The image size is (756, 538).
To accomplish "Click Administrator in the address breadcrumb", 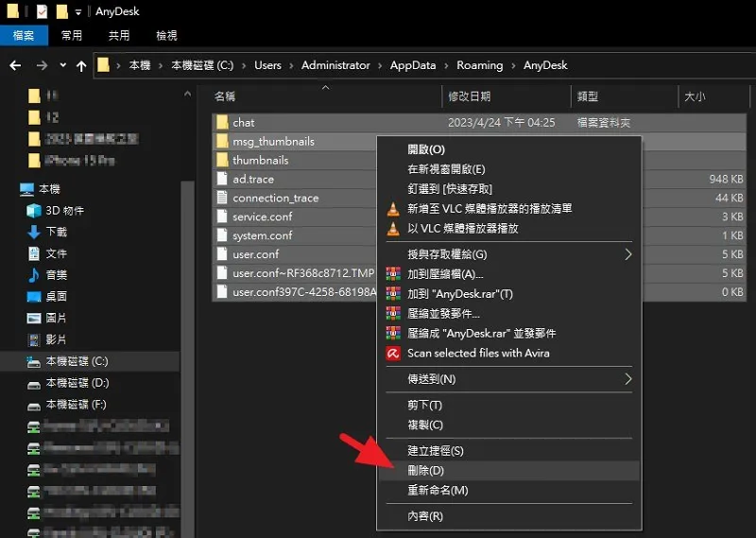I will click(x=335, y=65).
